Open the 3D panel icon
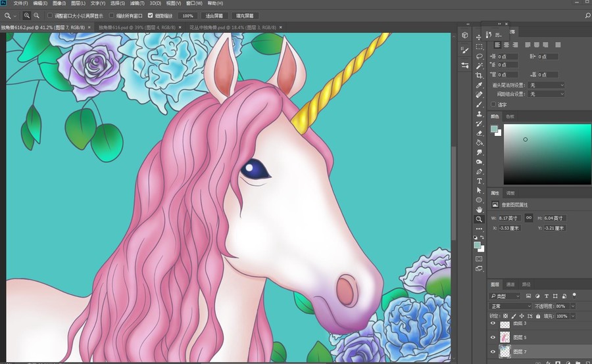592x364 pixels. [x=465, y=35]
